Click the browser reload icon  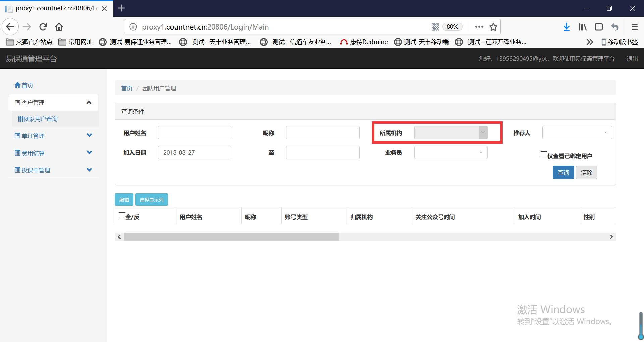[x=43, y=27]
